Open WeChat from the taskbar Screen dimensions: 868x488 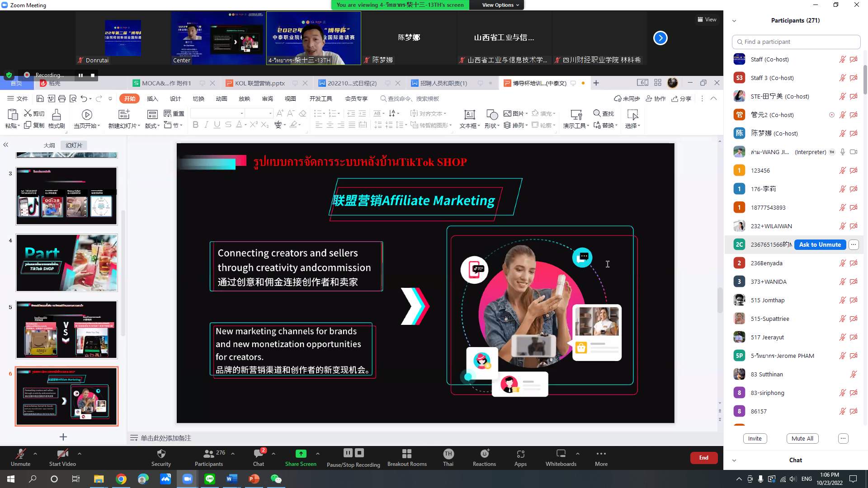[x=276, y=479]
